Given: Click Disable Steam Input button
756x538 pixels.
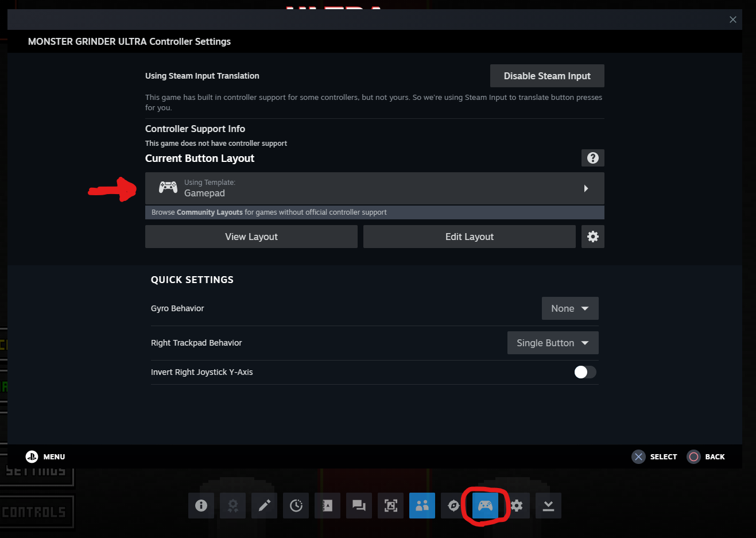Looking at the screenshot, I should [x=547, y=76].
